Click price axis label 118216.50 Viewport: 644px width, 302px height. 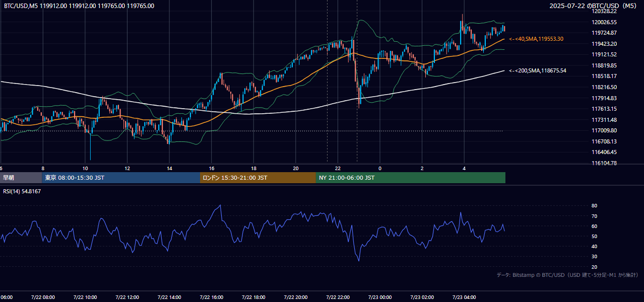click(605, 87)
